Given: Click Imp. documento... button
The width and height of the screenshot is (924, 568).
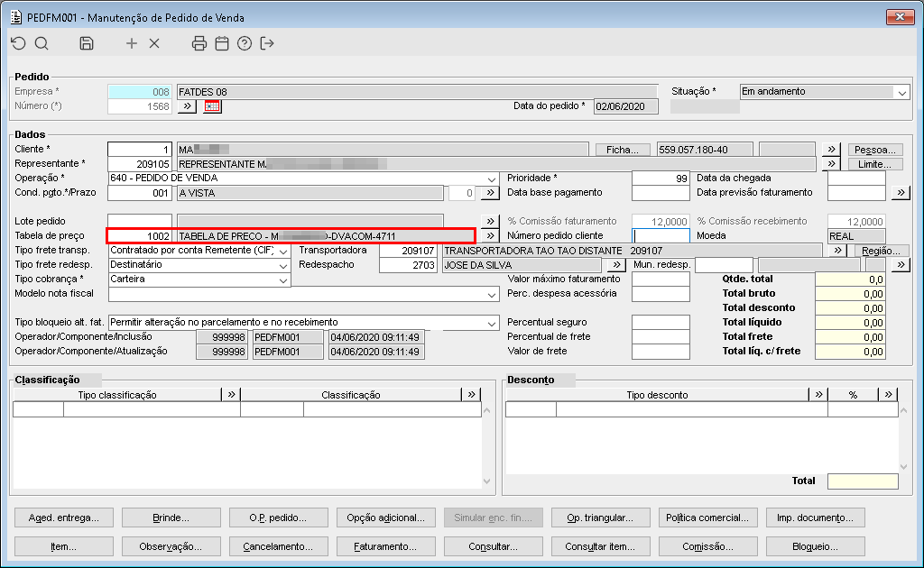Looking at the screenshot, I should pyautogui.click(x=815, y=518).
